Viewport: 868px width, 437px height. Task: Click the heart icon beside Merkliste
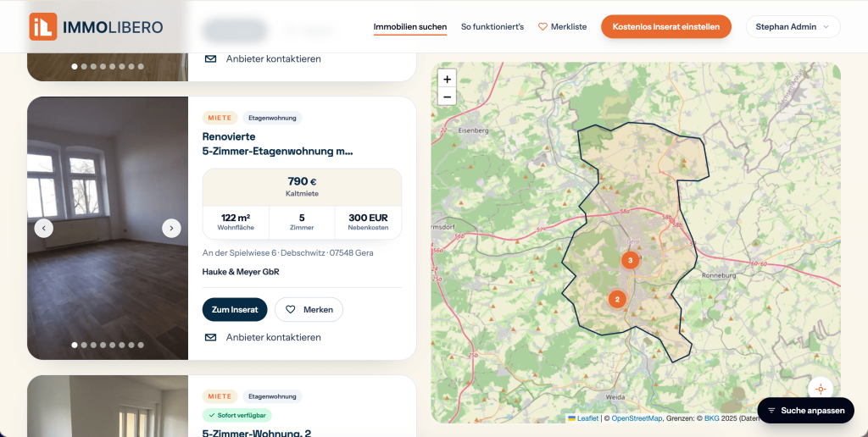pos(542,26)
